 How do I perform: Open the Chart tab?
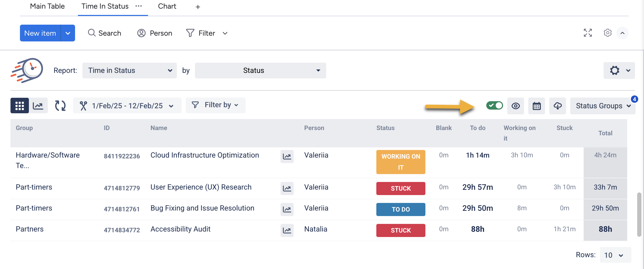click(x=167, y=6)
